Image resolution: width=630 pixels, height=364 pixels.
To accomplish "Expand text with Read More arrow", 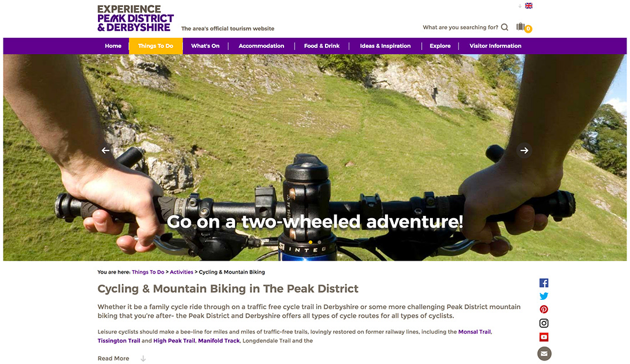I will coord(143,358).
